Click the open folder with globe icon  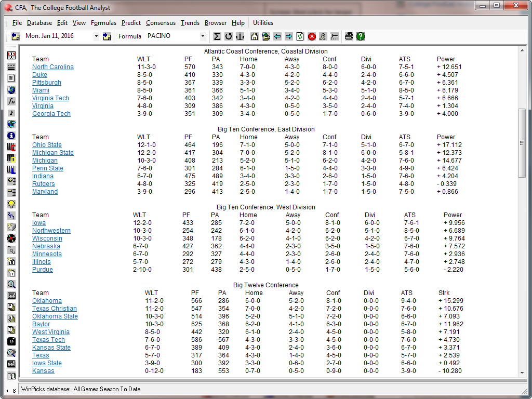(266, 36)
